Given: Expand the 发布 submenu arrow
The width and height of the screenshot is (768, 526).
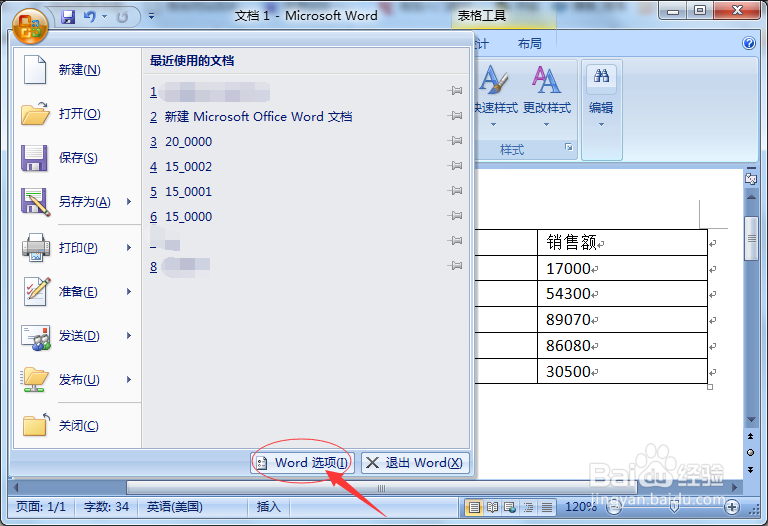Looking at the screenshot, I should (129, 380).
